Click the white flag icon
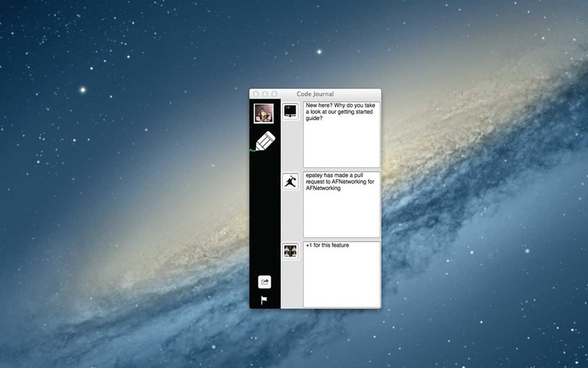 coord(265,300)
